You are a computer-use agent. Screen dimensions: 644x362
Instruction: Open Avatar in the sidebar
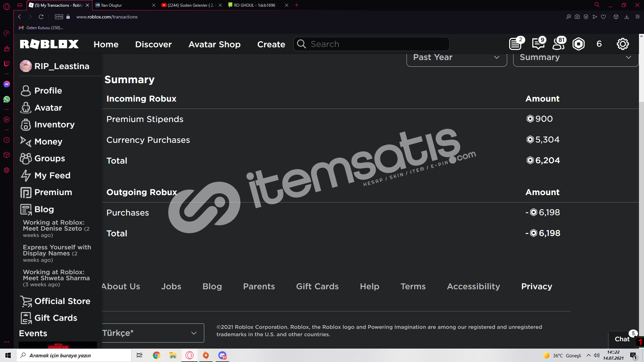[41, 108]
